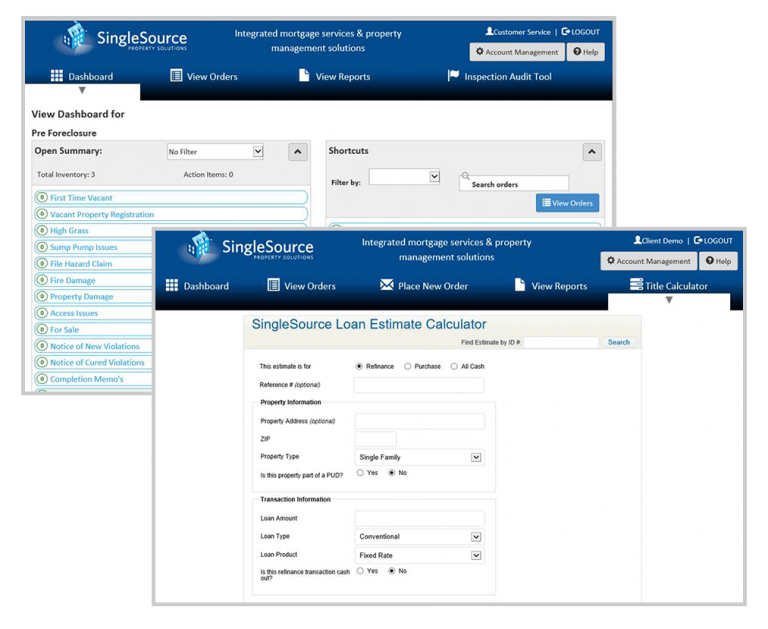Click Search next to Find Estimate by ID

(x=619, y=342)
